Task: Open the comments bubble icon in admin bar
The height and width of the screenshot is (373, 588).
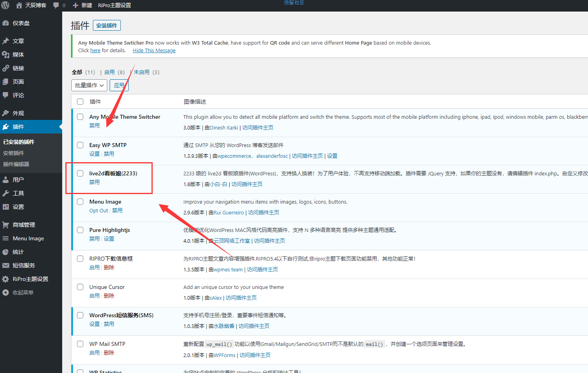Action: (x=56, y=5)
